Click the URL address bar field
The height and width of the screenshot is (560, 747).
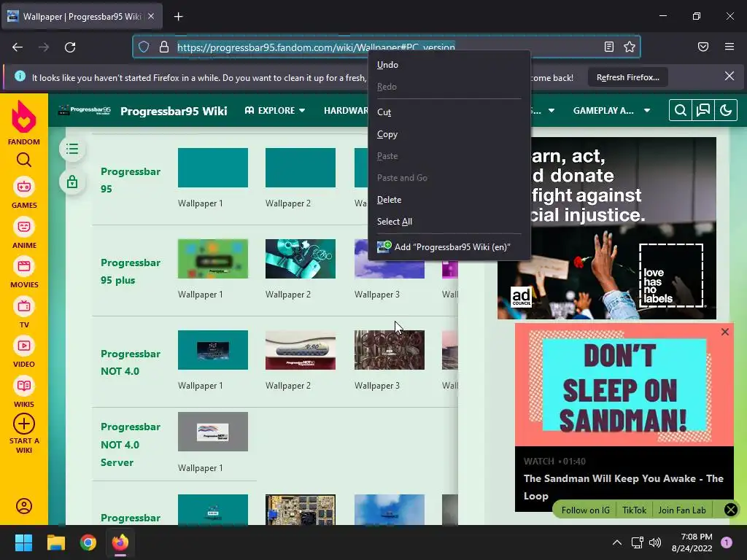point(386,47)
